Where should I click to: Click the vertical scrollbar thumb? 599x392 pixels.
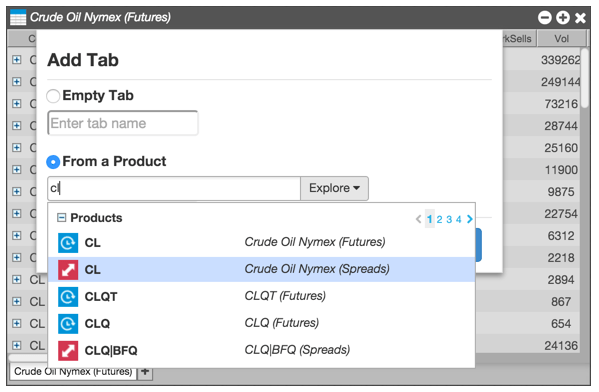(x=585, y=78)
